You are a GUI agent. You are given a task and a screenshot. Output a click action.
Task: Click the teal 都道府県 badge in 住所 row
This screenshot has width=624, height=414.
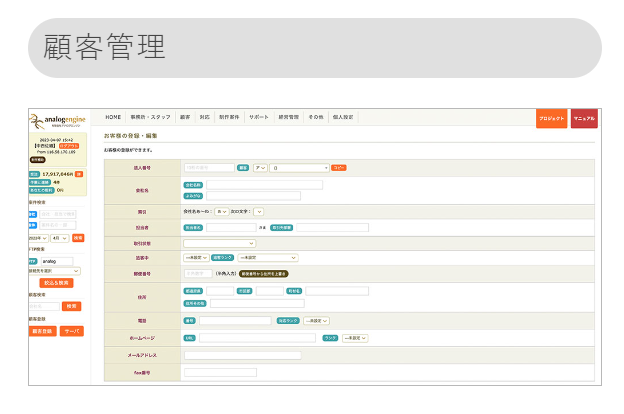point(193,291)
